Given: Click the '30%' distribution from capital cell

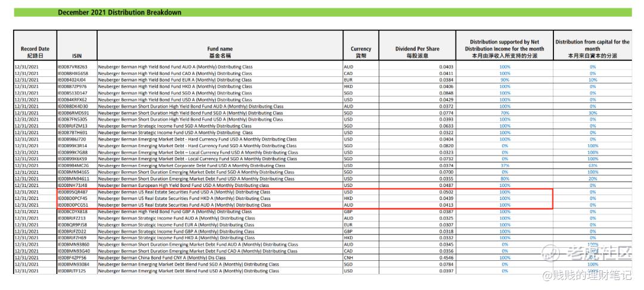Looking at the screenshot, I should tap(593, 113).
